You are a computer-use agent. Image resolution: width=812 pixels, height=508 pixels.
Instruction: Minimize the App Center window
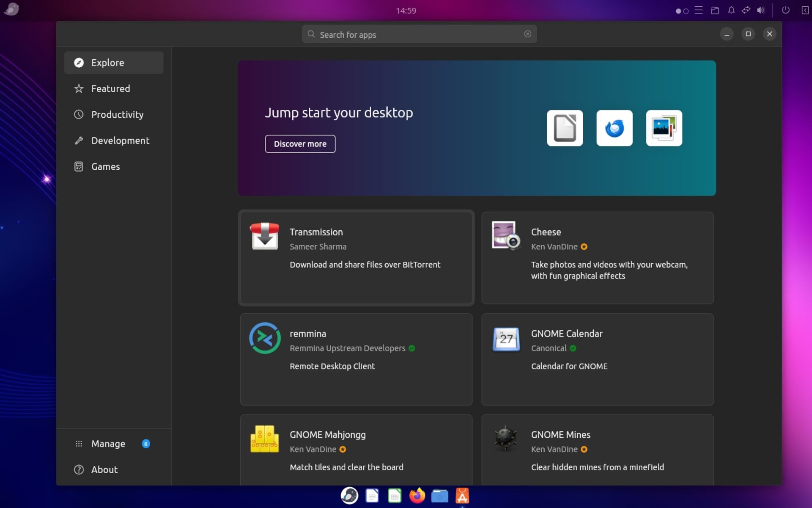(x=727, y=34)
